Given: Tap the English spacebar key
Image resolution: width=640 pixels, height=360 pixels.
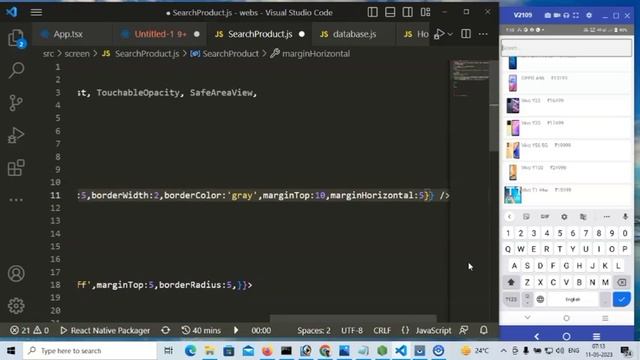Looking at the screenshot, I should coord(573,299).
